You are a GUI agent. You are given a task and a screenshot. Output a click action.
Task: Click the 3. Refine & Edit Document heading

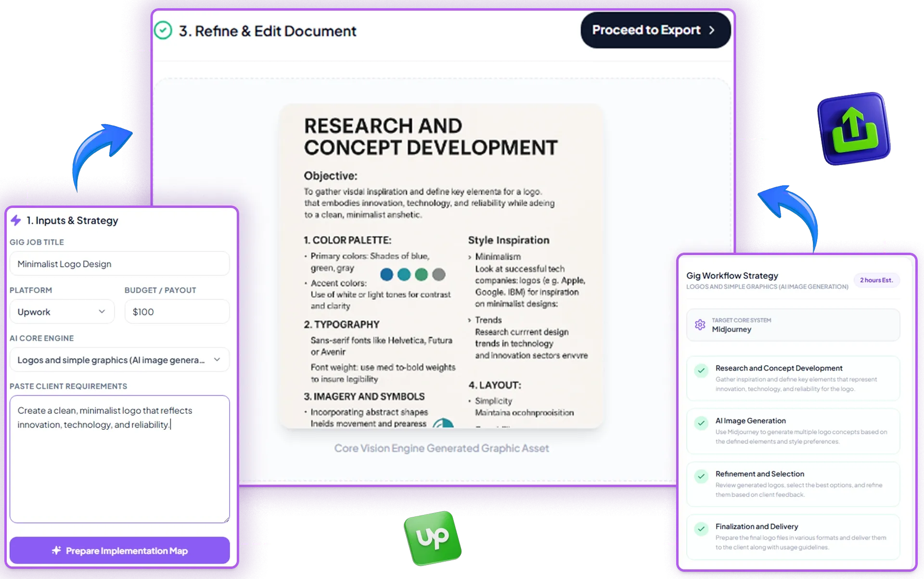coord(268,31)
